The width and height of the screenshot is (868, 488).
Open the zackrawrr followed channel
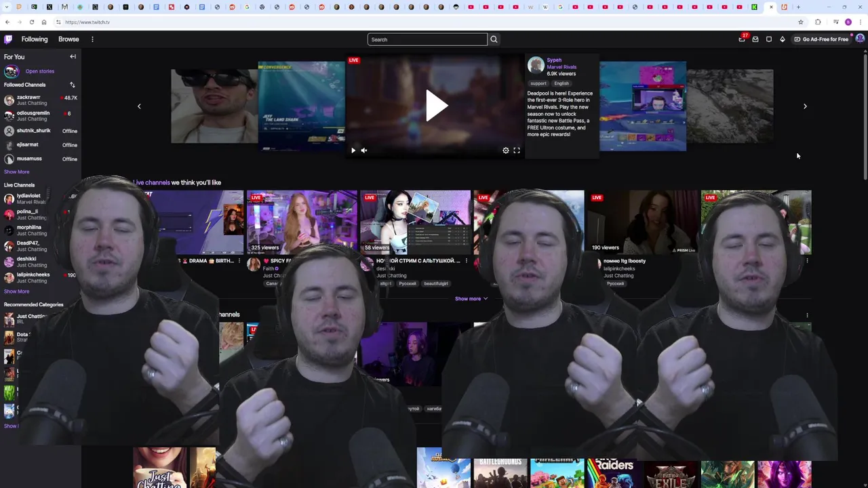41,100
